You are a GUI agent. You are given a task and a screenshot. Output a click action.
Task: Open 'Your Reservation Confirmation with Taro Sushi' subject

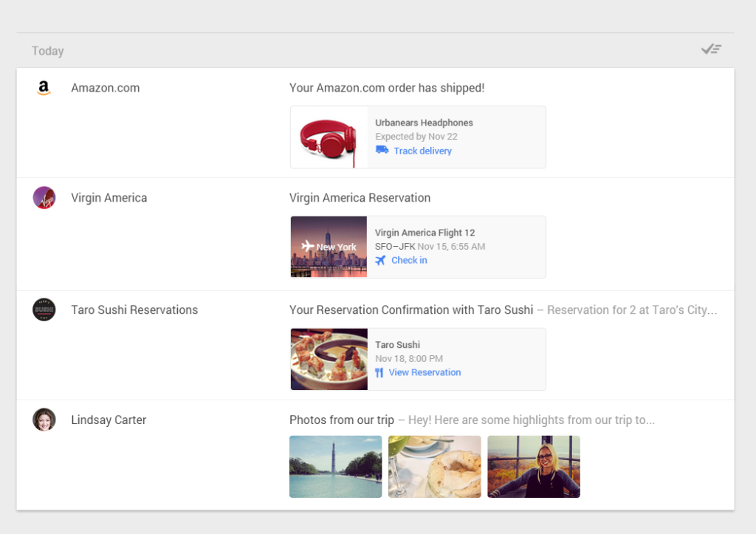tap(411, 310)
